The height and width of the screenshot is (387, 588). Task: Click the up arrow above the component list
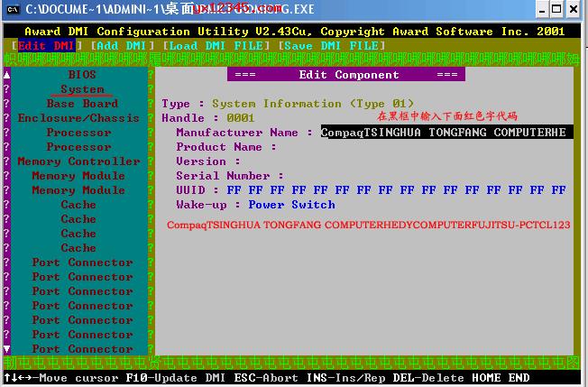point(6,74)
